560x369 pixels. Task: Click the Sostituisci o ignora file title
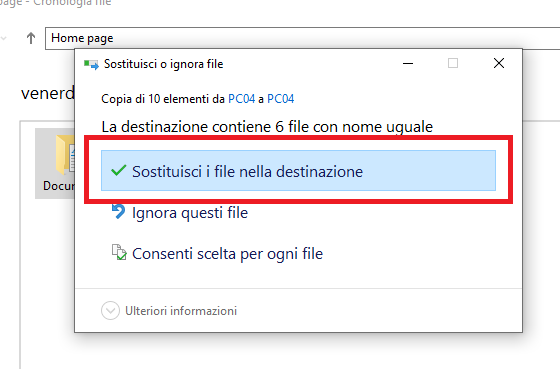164,64
